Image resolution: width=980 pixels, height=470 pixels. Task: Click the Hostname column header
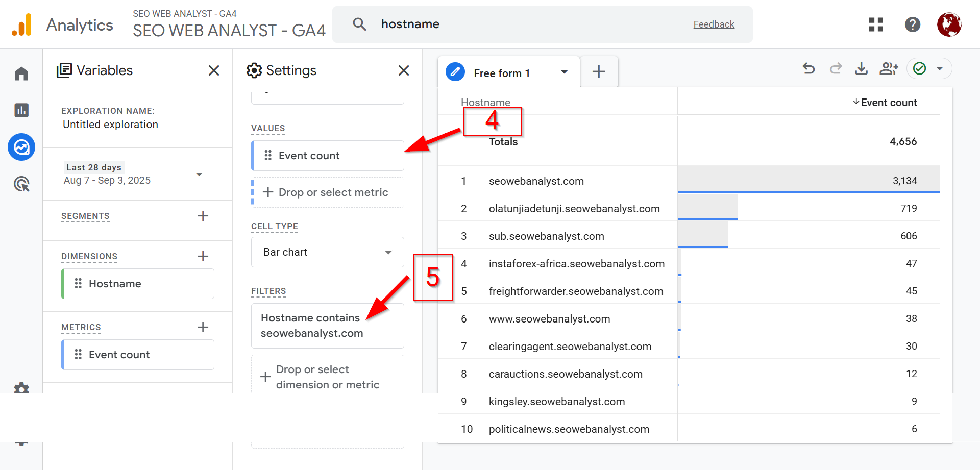[x=485, y=103]
